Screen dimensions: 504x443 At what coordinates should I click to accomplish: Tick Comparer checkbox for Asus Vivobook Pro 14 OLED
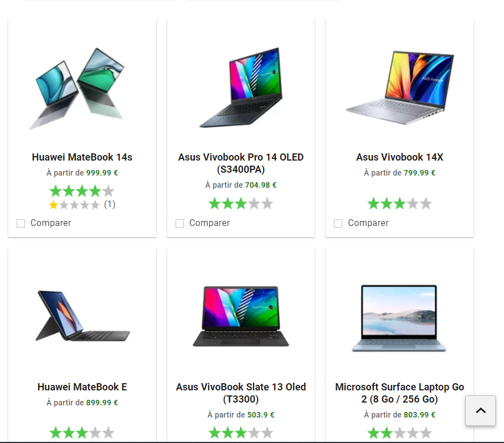179,223
